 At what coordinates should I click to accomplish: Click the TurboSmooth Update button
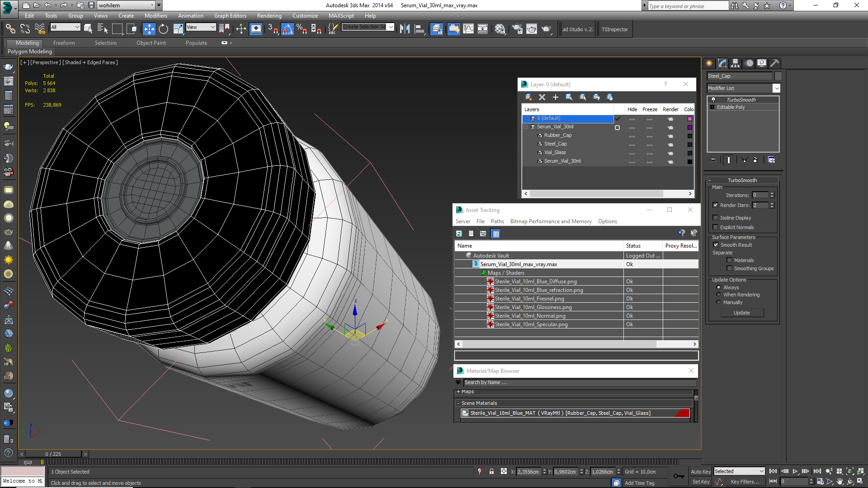click(x=741, y=313)
